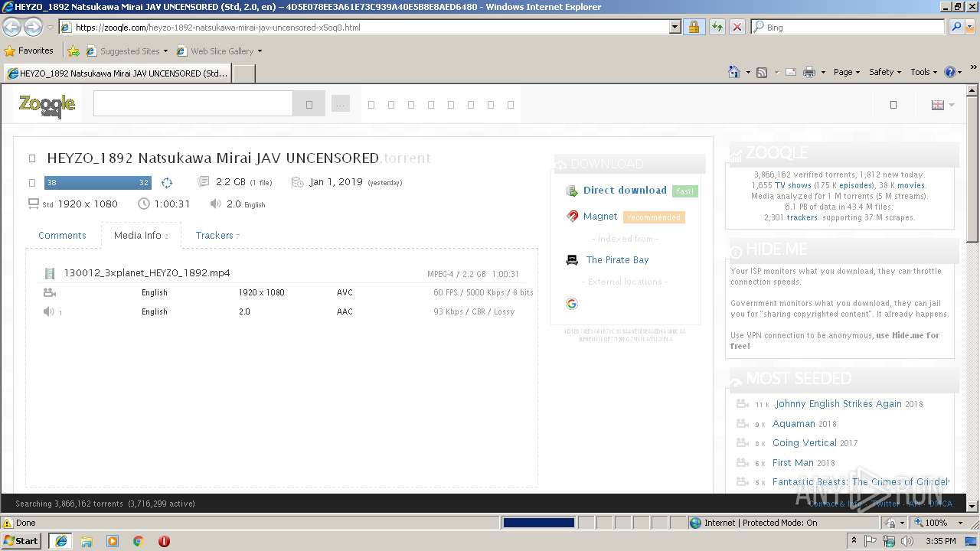980x551 pixels.
Task: Open the Print button dropdown arrow
Action: (x=823, y=72)
